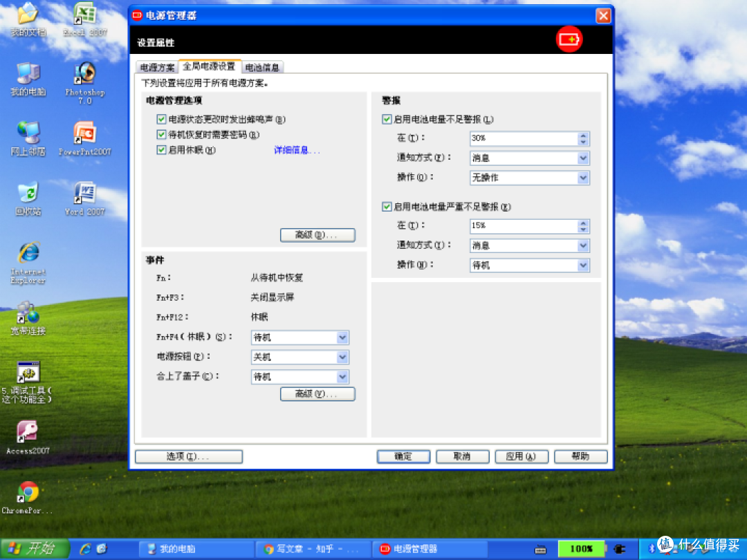The image size is (747, 560).
Task: Open the 帮助 help button
Action: coord(581,457)
